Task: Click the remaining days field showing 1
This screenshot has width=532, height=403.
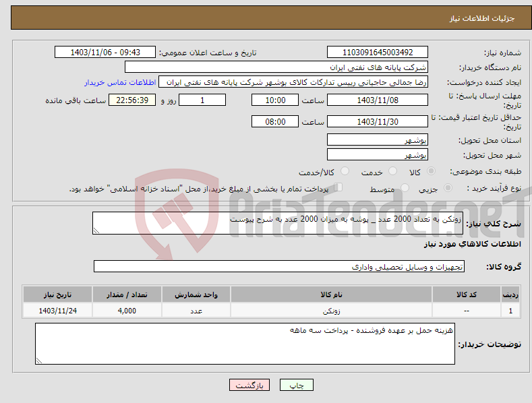Action: 202,100
